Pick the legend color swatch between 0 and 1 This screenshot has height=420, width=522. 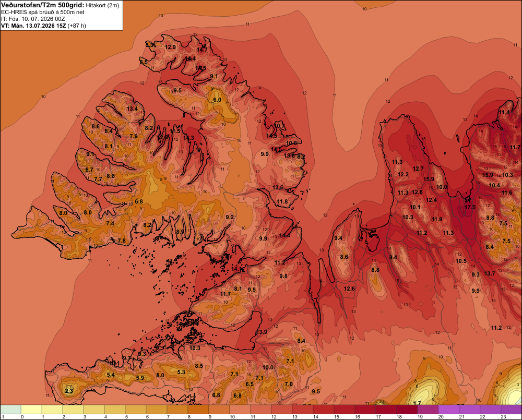pyautogui.click(x=31, y=410)
